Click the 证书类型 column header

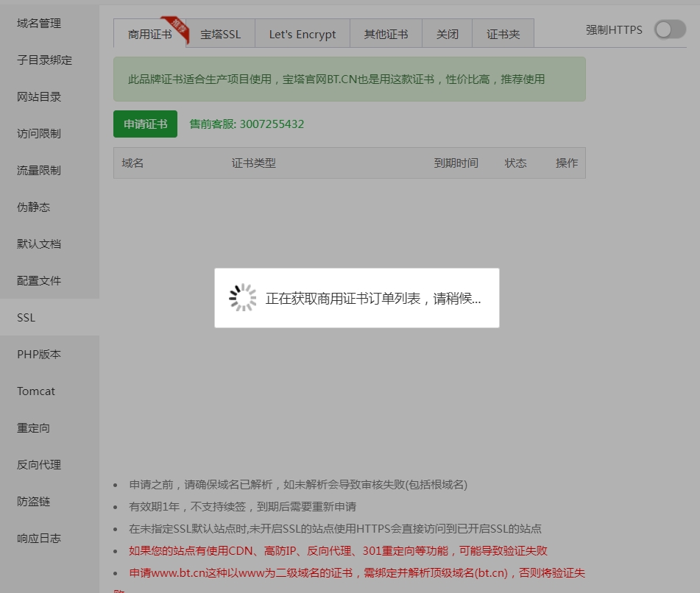pos(253,163)
